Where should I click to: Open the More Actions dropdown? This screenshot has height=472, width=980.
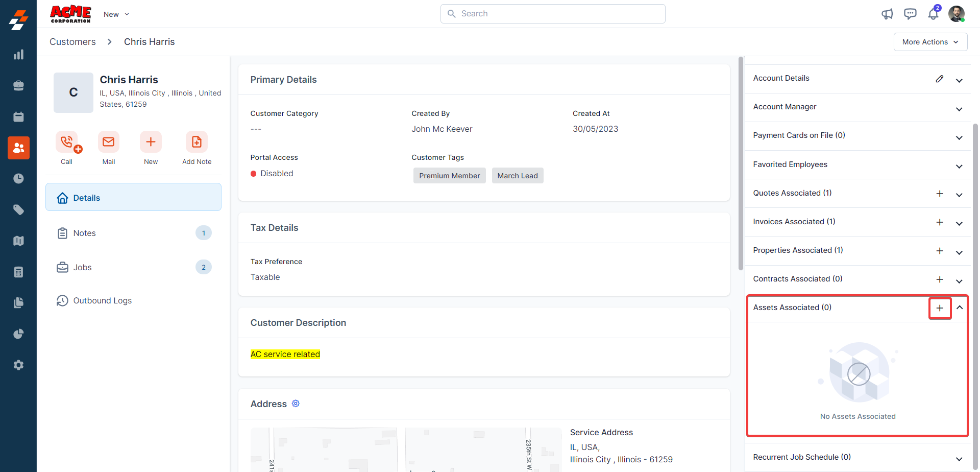pyautogui.click(x=930, y=42)
